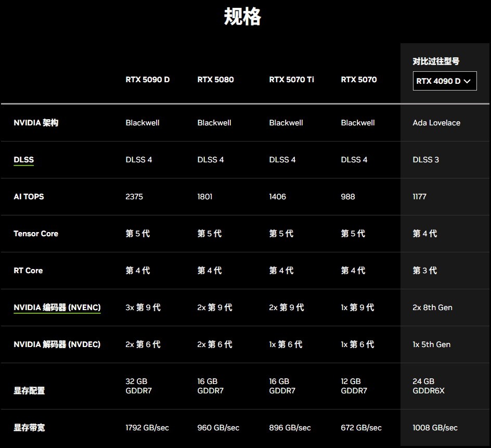Select the 显存配置 row label
This screenshot has width=491, height=448.
[x=29, y=391]
